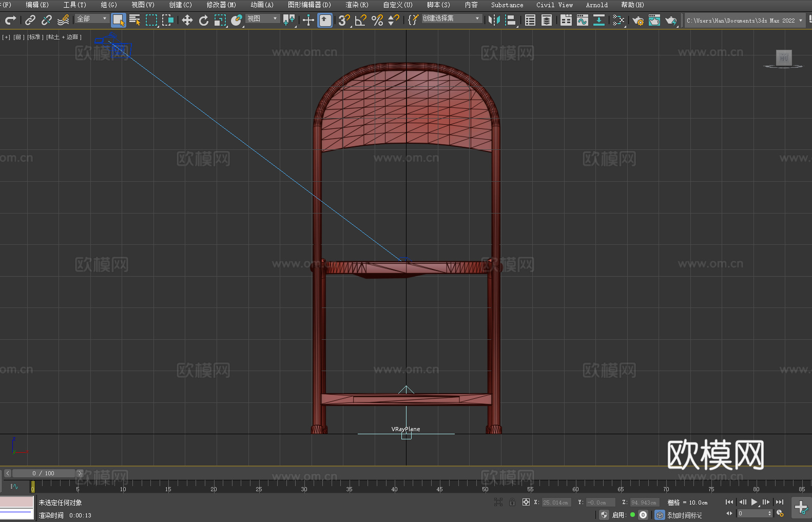The width and height of the screenshot is (812, 522).
Task: Toggle Spinner Snap
Action: click(394, 20)
